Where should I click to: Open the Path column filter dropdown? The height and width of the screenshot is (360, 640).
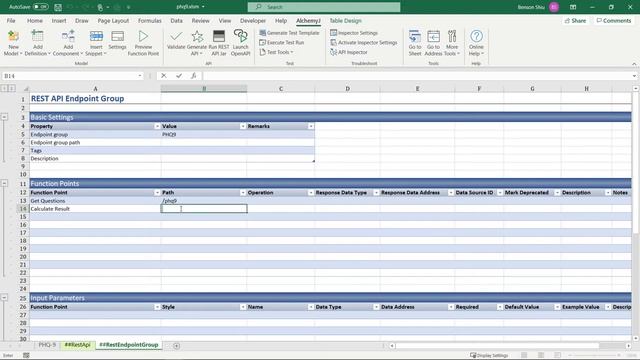click(243, 192)
